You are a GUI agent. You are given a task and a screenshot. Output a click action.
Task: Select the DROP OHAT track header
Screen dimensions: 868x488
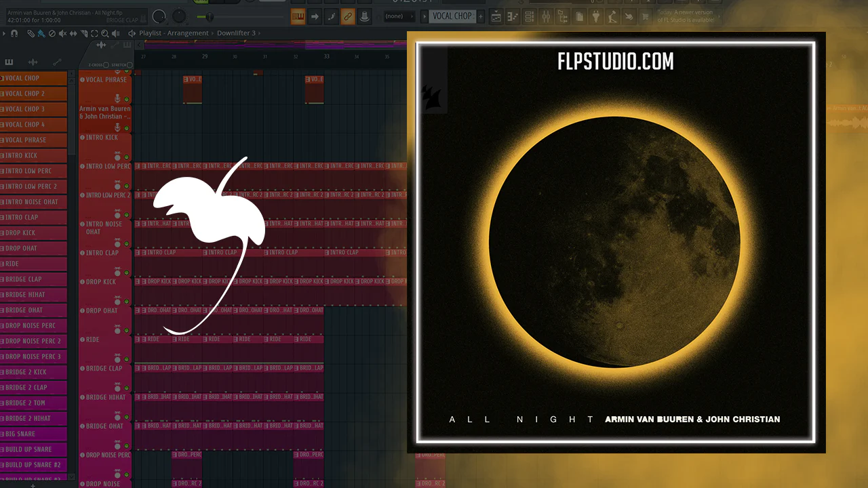[105, 320]
